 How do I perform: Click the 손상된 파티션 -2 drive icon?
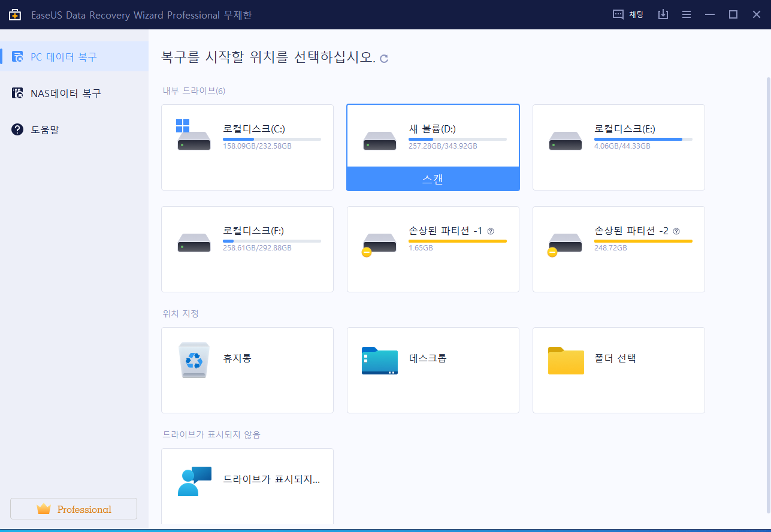coord(564,244)
